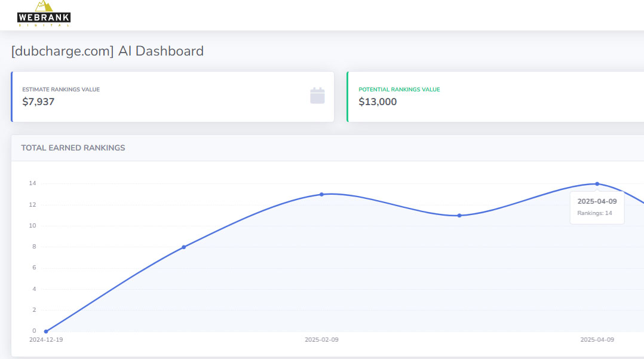Viewport: 644px width, 359px height.
Task: Click the 2025-04-09 x-axis date label
Action: pyautogui.click(x=597, y=339)
